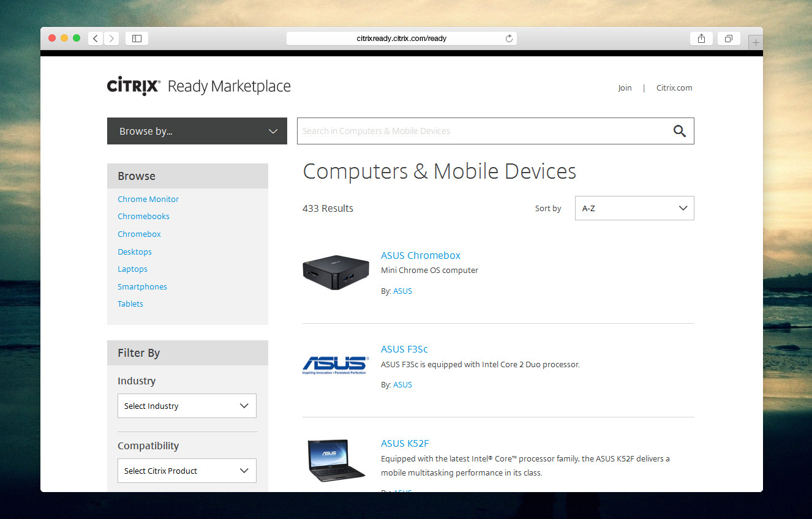Browse the Smartphones category

(x=142, y=287)
